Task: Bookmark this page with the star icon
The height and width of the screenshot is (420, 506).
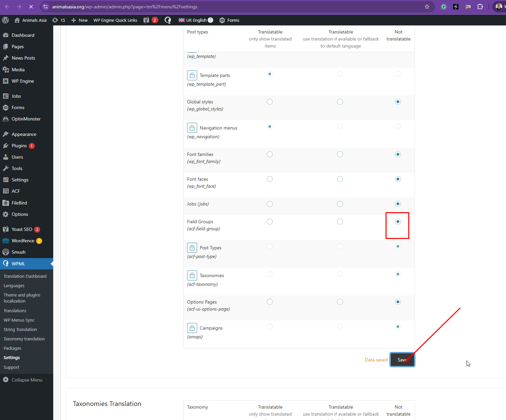Action: coord(427,7)
